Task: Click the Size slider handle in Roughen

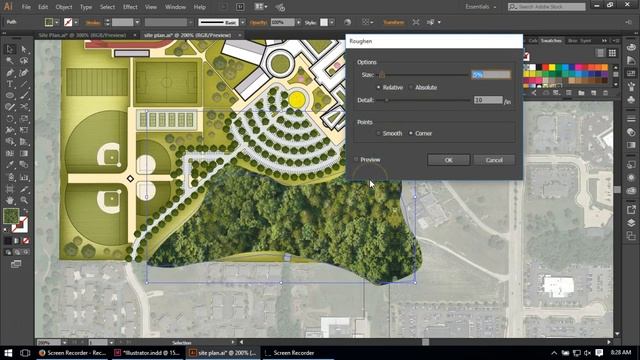Action: point(382,75)
